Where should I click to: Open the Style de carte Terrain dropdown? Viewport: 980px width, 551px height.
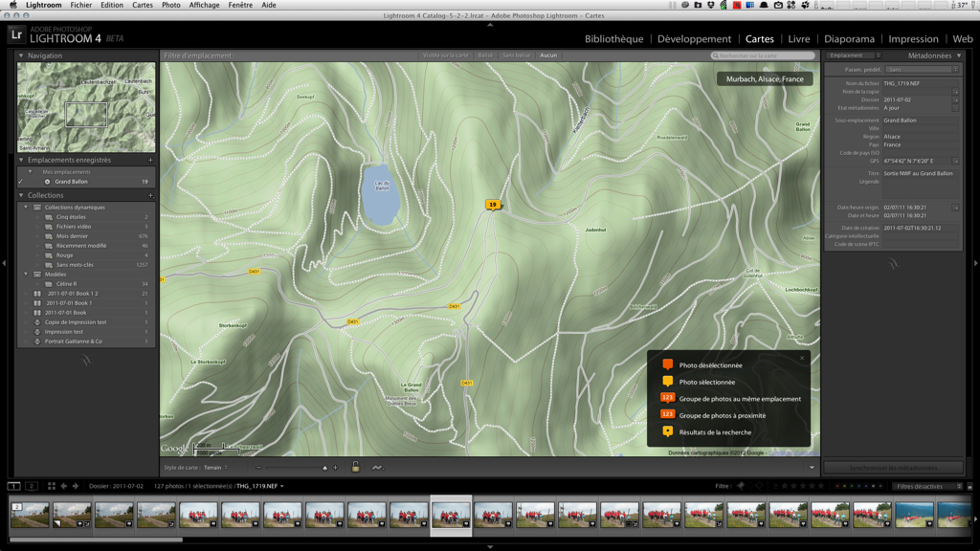(x=215, y=467)
